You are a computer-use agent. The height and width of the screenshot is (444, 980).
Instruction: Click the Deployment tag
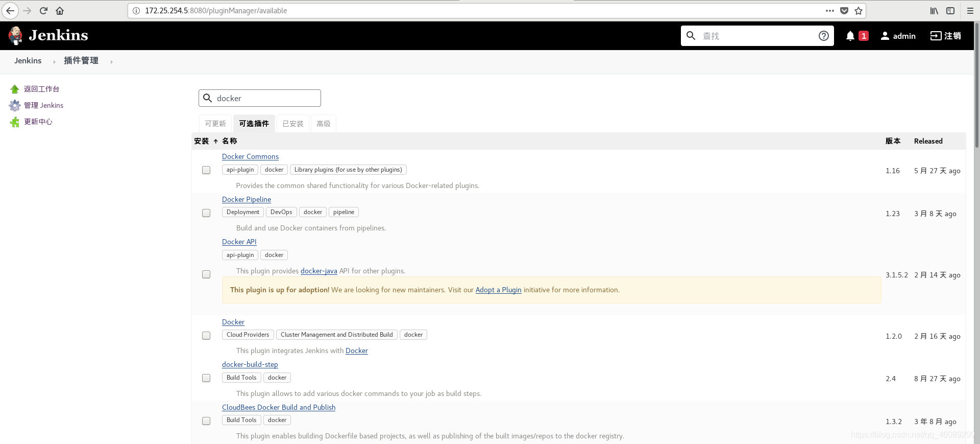point(243,212)
